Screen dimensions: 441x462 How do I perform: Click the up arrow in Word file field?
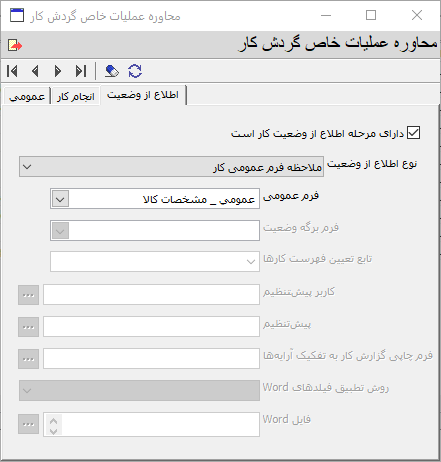53,421
